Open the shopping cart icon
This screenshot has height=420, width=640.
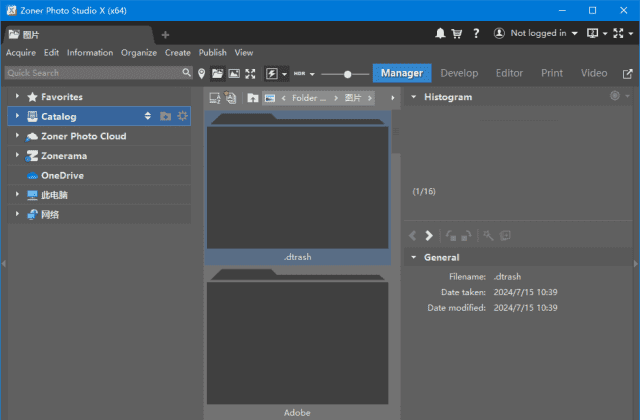click(457, 33)
